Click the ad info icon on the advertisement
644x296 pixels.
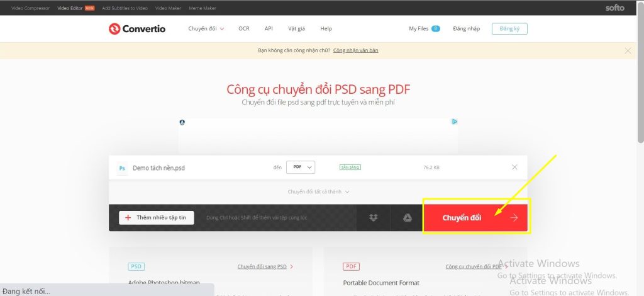455,122
